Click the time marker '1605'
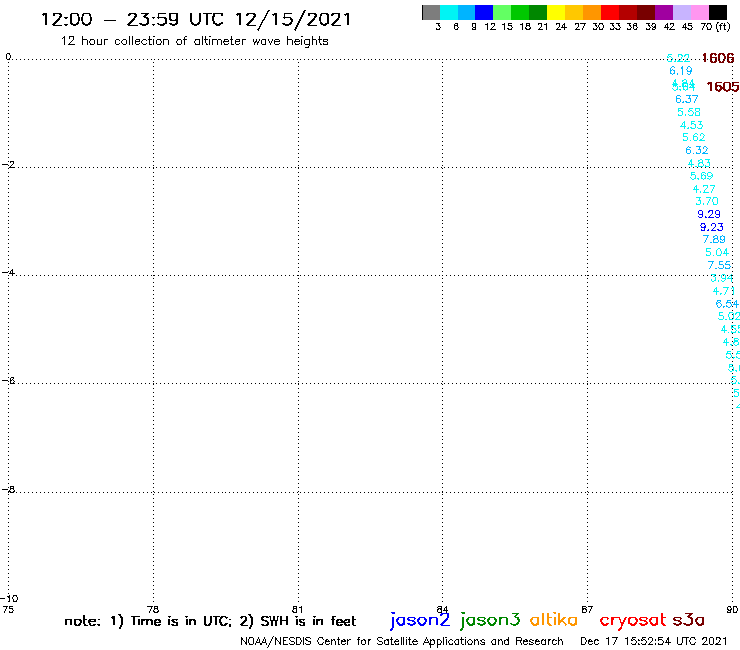 coord(723,86)
